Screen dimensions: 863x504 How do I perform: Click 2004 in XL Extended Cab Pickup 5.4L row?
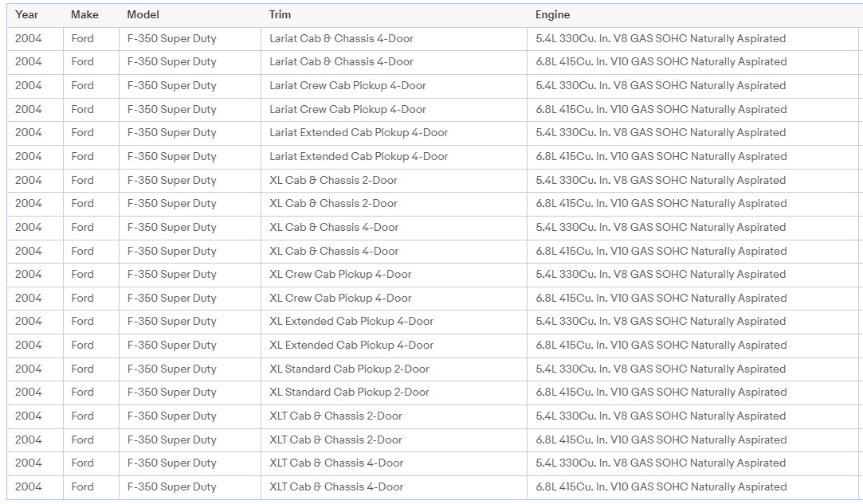pos(28,322)
